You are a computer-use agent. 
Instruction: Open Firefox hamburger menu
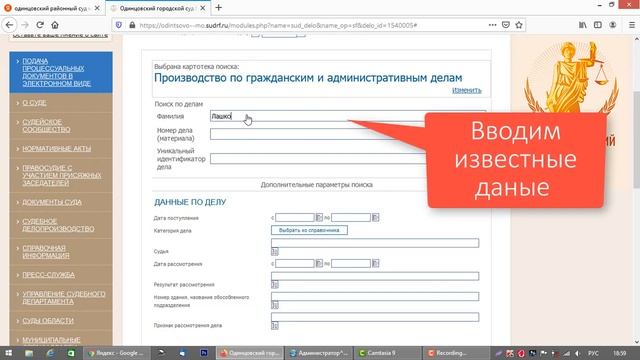[631, 25]
